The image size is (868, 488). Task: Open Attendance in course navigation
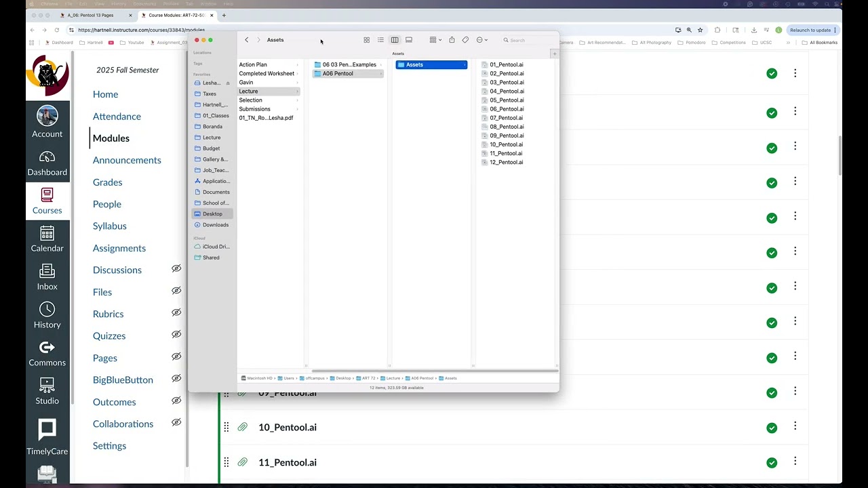click(x=117, y=117)
